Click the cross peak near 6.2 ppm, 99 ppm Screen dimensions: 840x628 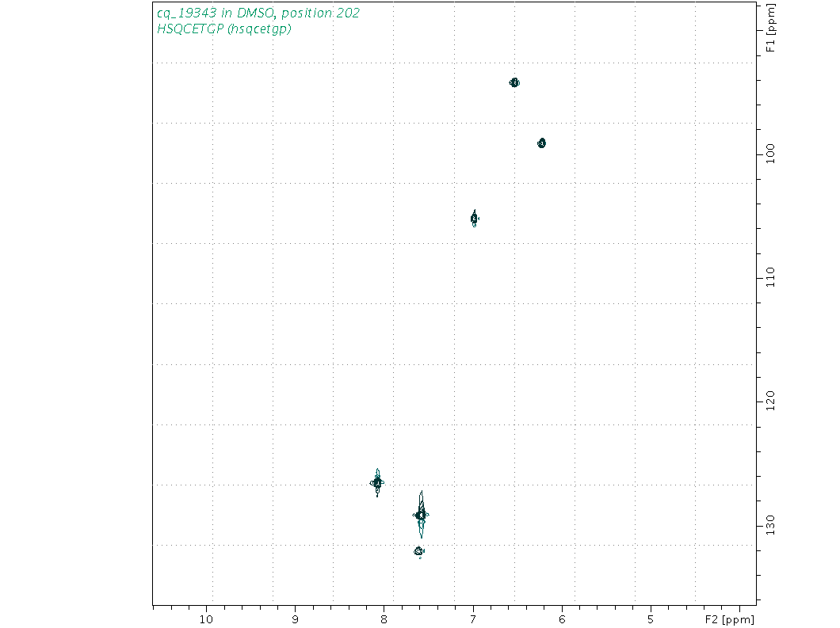(541, 143)
